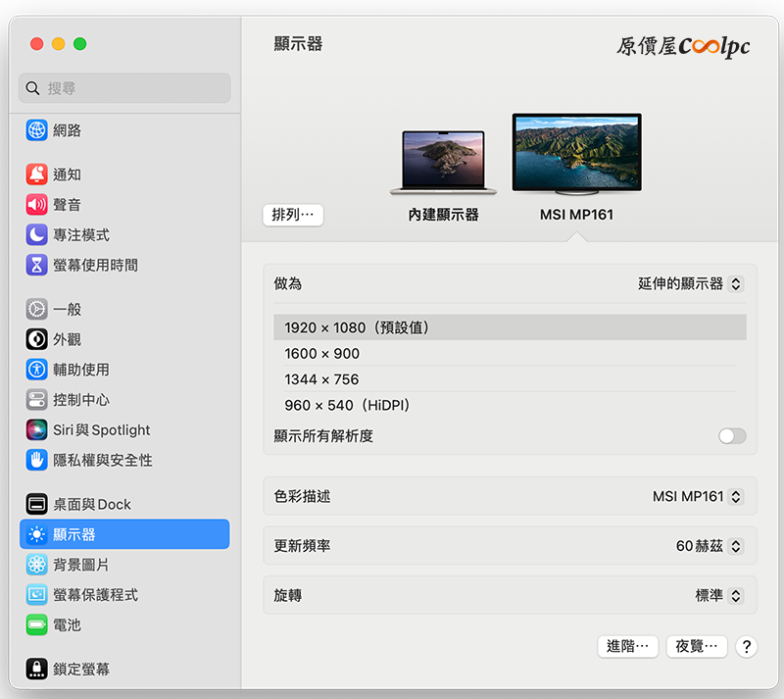Select 專注模式 label in sidebar
This screenshot has height=699, width=784.
click(x=81, y=234)
